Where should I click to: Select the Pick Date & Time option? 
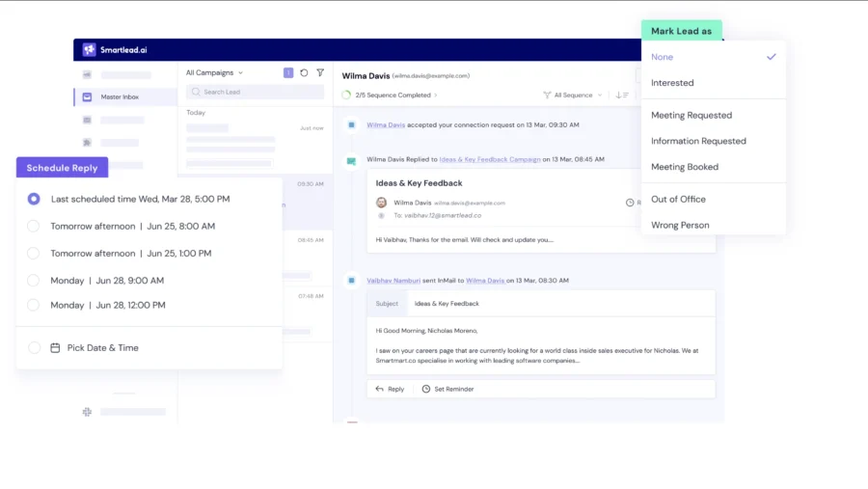tap(34, 347)
